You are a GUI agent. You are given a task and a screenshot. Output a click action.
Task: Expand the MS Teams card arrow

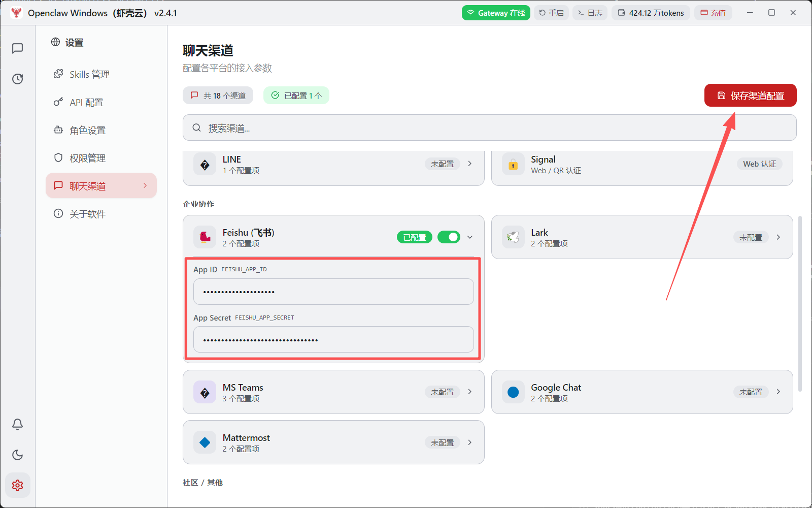pos(470,392)
